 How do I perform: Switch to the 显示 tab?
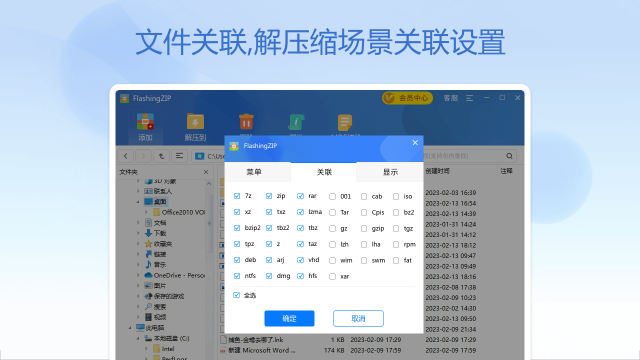390,172
